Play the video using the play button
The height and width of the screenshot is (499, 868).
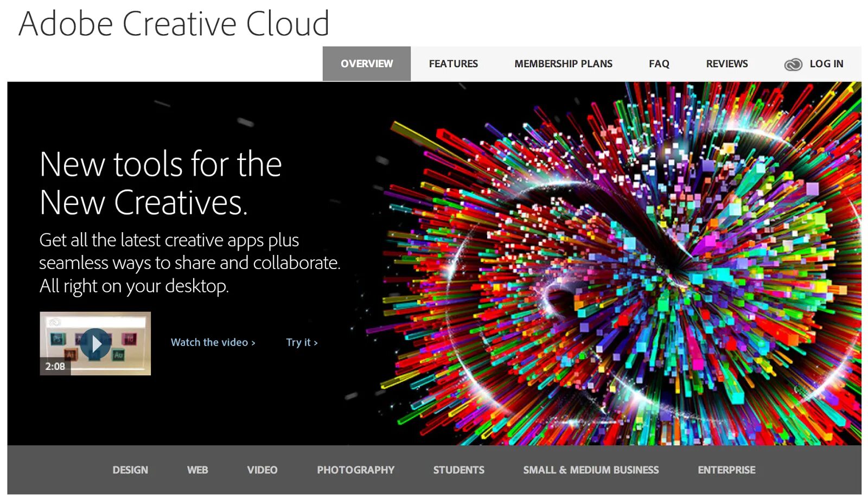(x=95, y=344)
